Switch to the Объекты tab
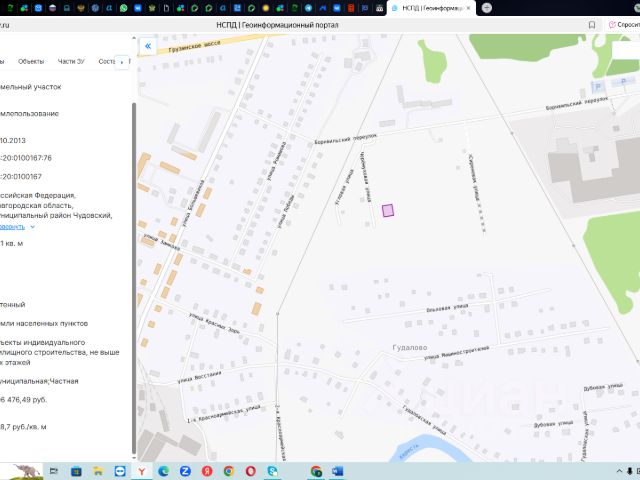 pyautogui.click(x=31, y=61)
